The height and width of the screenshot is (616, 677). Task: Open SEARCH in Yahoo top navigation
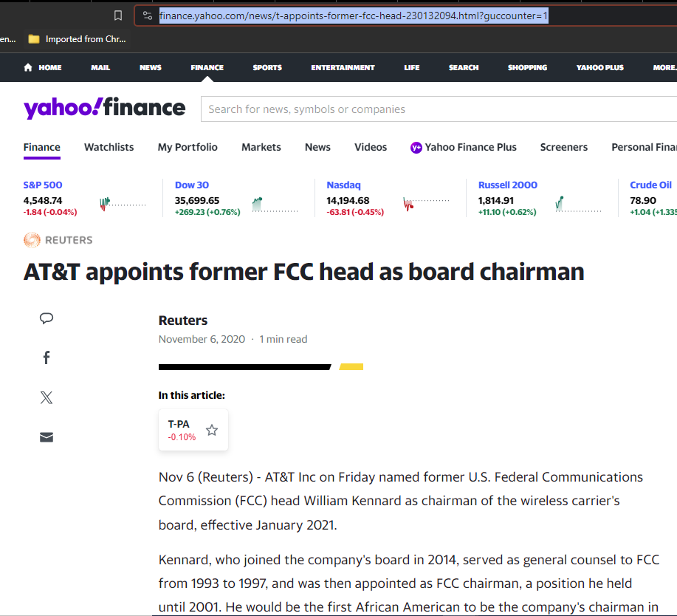[x=464, y=67]
